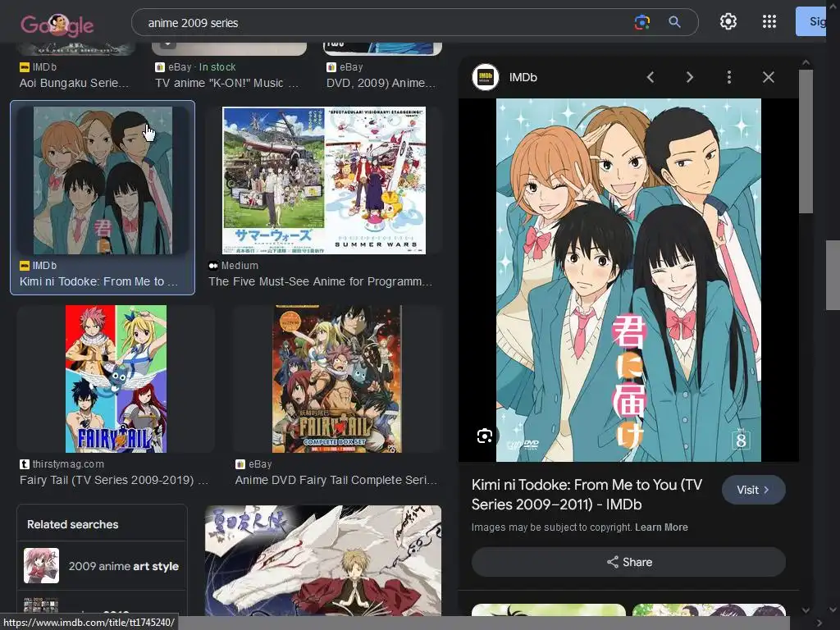Click the large Kimi ni Todoke preview image
The width and height of the screenshot is (840, 630).
coord(628,280)
